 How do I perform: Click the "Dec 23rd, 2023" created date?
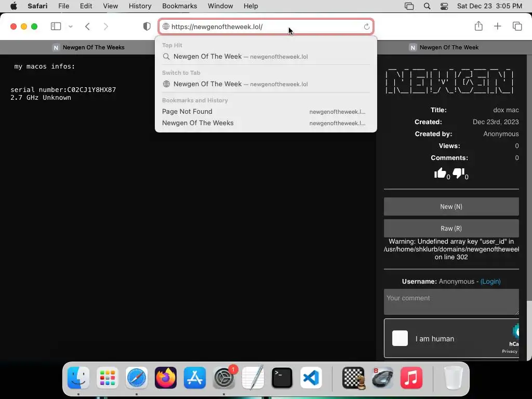496,122
